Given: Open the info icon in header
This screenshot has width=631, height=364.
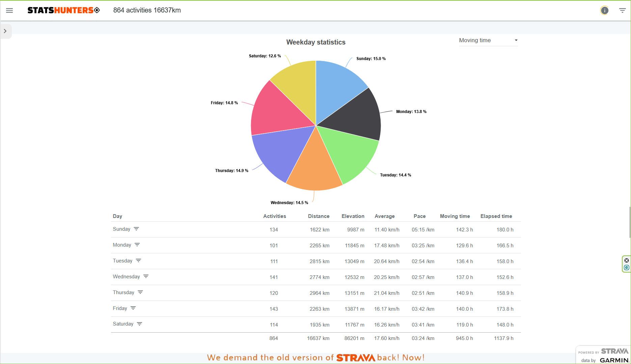Looking at the screenshot, I should click(x=604, y=10).
